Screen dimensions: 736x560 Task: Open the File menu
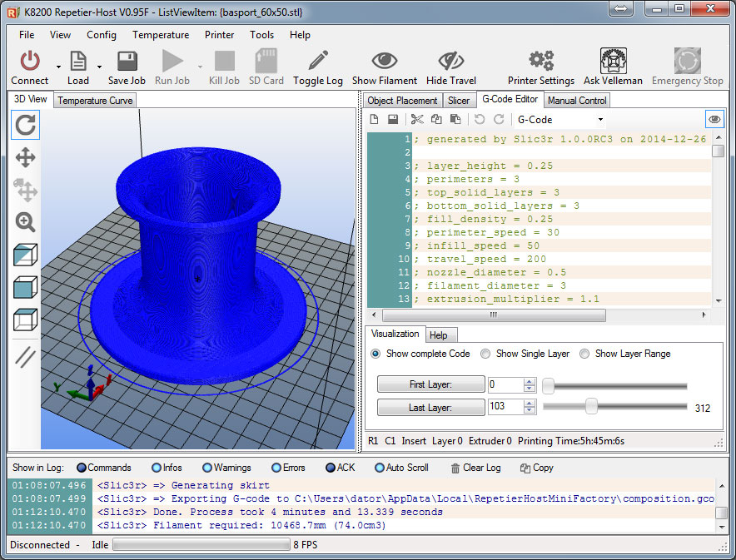tap(27, 35)
